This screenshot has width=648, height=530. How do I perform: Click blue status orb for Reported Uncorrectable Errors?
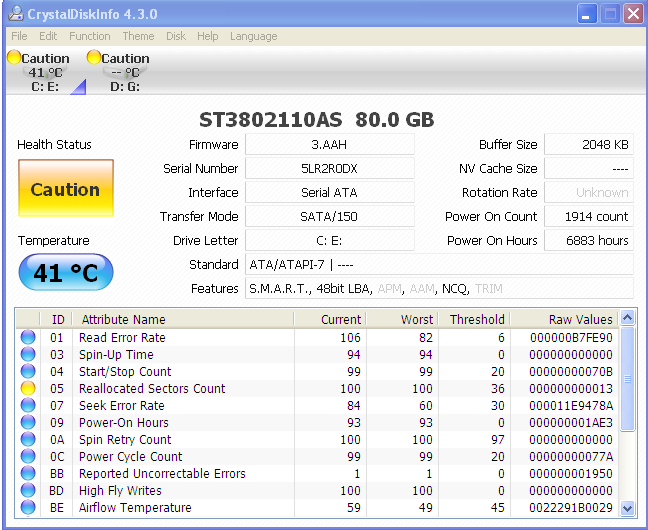pyautogui.click(x=28, y=473)
